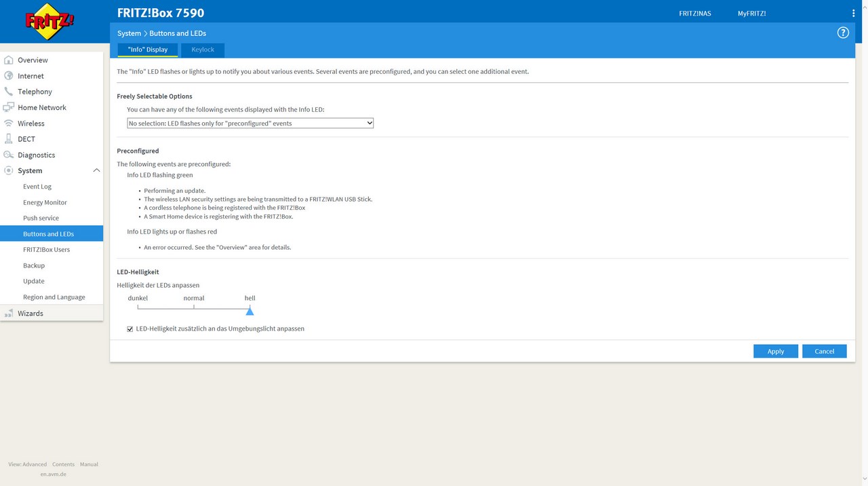Go to Internet in the sidebar
The height and width of the screenshot is (486, 868).
[x=31, y=76]
